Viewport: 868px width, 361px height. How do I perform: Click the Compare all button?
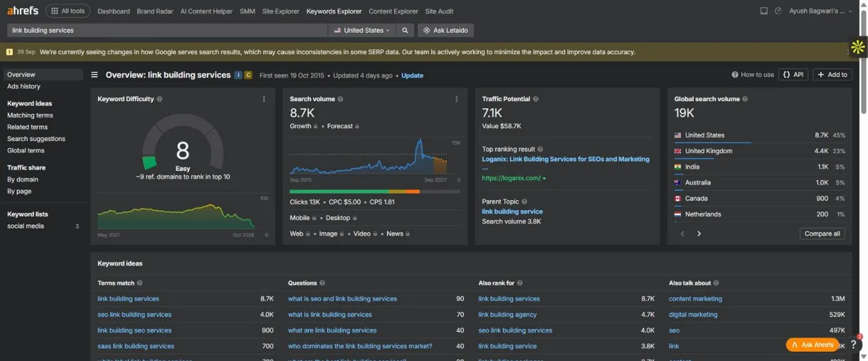pyautogui.click(x=822, y=234)
